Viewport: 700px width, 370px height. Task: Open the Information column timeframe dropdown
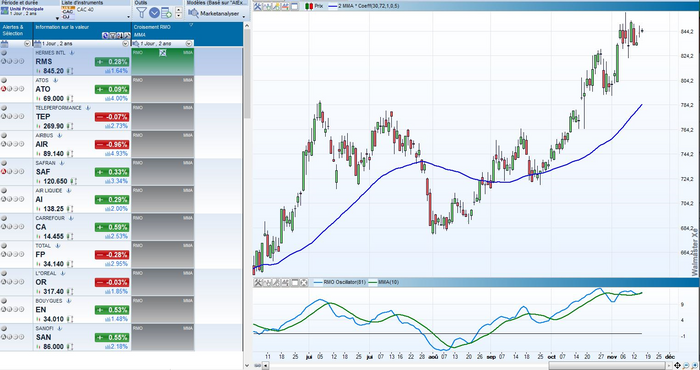(x=125, y=43)
